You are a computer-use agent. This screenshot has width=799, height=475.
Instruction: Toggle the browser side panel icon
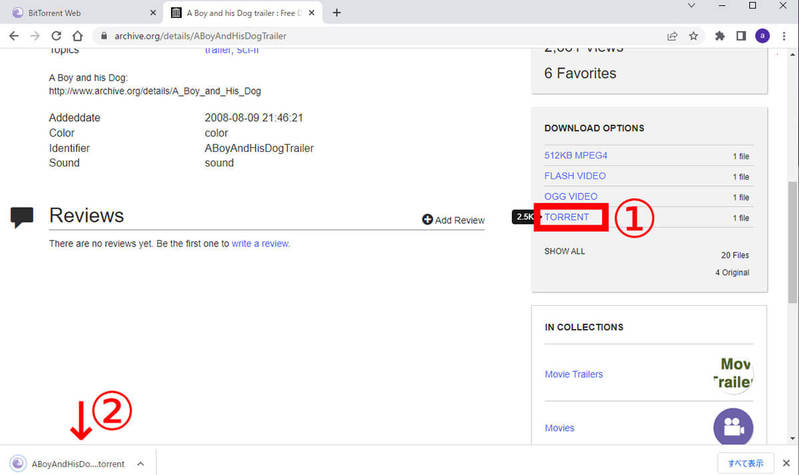tap(741, 36)
